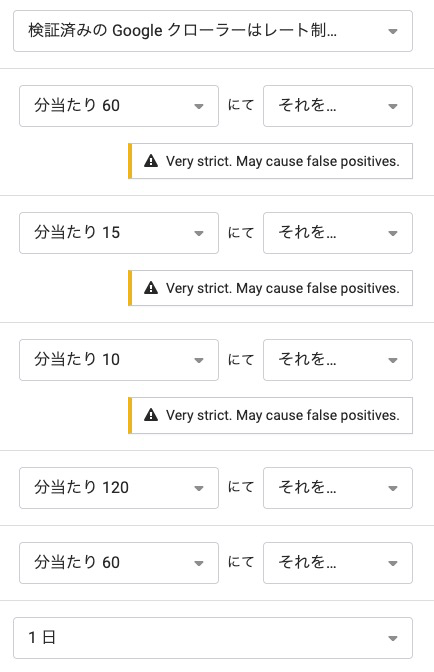Click the にて label next to 分当たり 120
The width and height of the screenshot is (434, 672).
pos(241,487)
